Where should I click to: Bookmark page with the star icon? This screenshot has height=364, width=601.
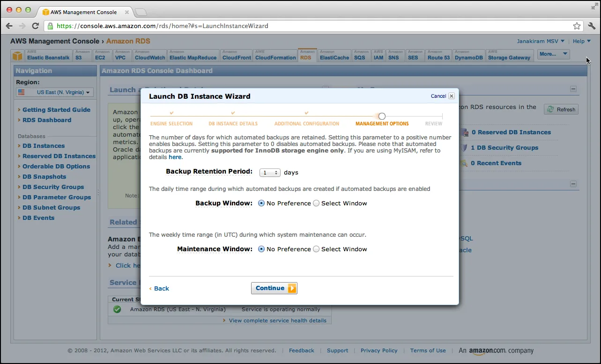pos(577,26)
